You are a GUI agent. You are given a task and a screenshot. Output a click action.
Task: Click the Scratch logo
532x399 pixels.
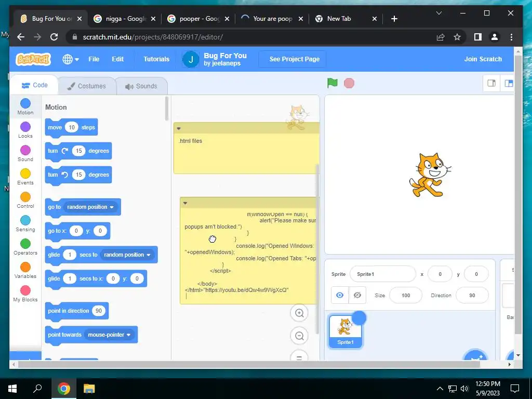33,59
